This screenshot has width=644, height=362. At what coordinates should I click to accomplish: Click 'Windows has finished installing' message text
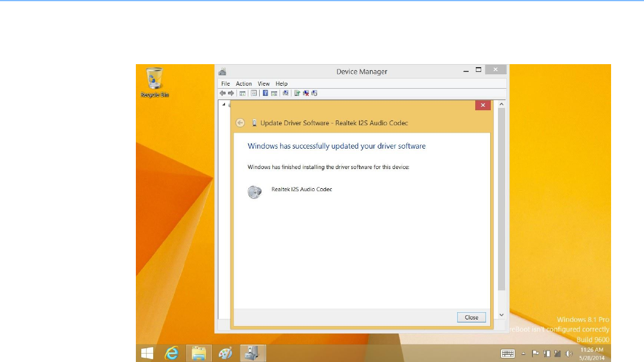click(x=328, y=167)
